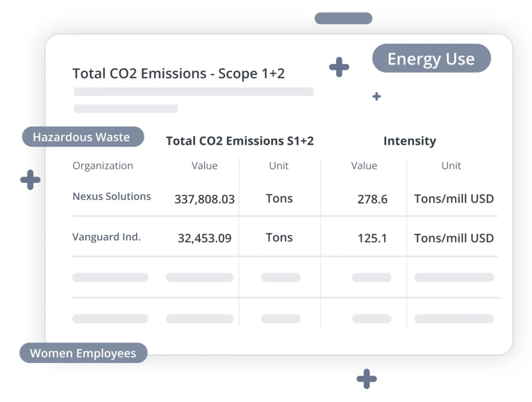Click the 278.6 intensity value
The height and width of the screenshot is (402, 532).
(x=372, y=199)
